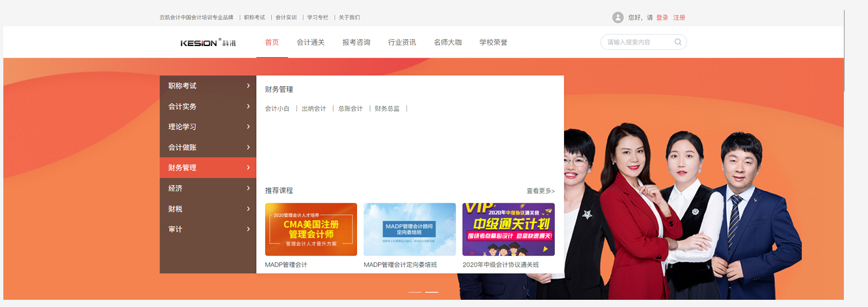868x307 pixels.
Task: Open the 中级通关计划 VIP course thumbnail
Action: 509,229
